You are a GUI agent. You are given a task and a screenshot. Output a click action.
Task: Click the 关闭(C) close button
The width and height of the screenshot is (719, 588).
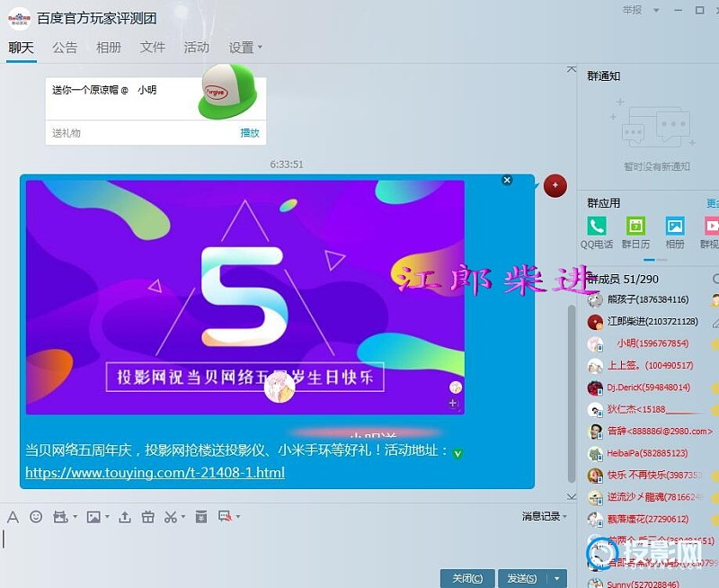click(467, 579)
